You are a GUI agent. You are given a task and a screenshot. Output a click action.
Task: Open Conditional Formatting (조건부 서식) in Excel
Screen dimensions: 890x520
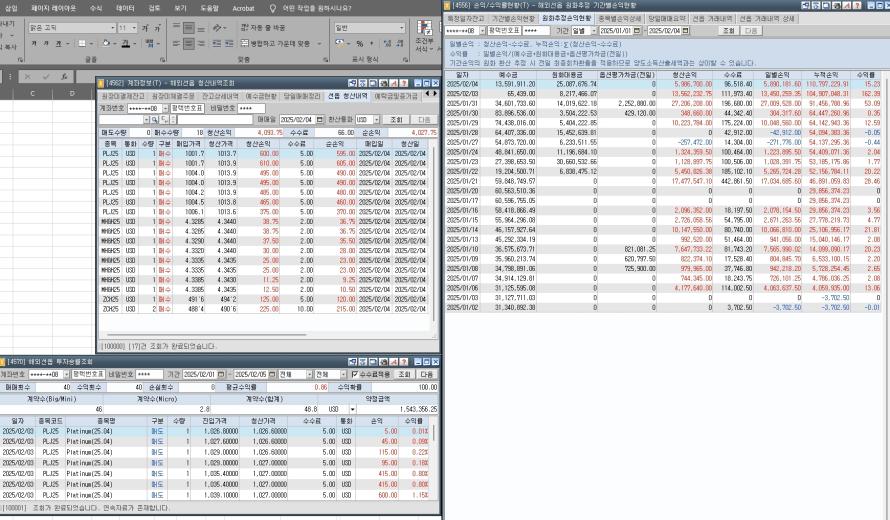click(424, 36)
